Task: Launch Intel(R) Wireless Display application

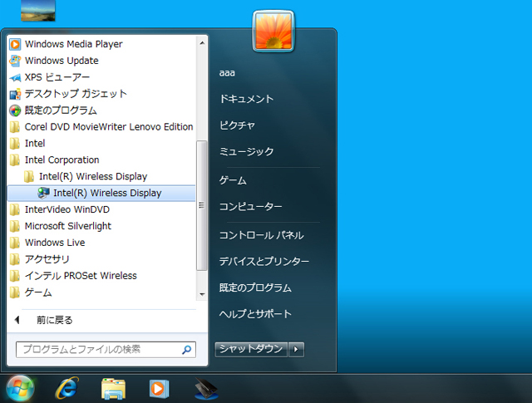Action: 101,193
